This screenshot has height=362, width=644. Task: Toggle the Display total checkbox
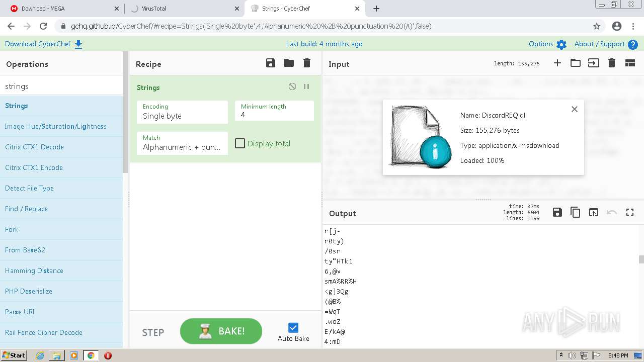pyautogui.click(x=240, y=143)
